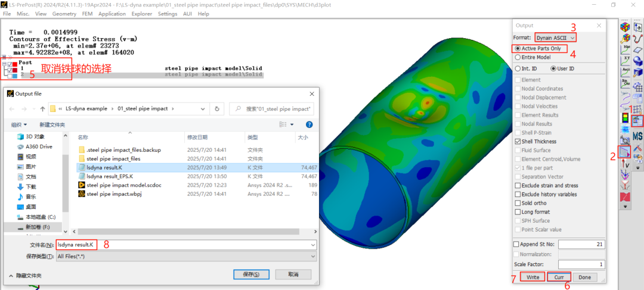Viewport: 644px width, 290px height.
Task: Open the Settings menu
Action: 168,14
